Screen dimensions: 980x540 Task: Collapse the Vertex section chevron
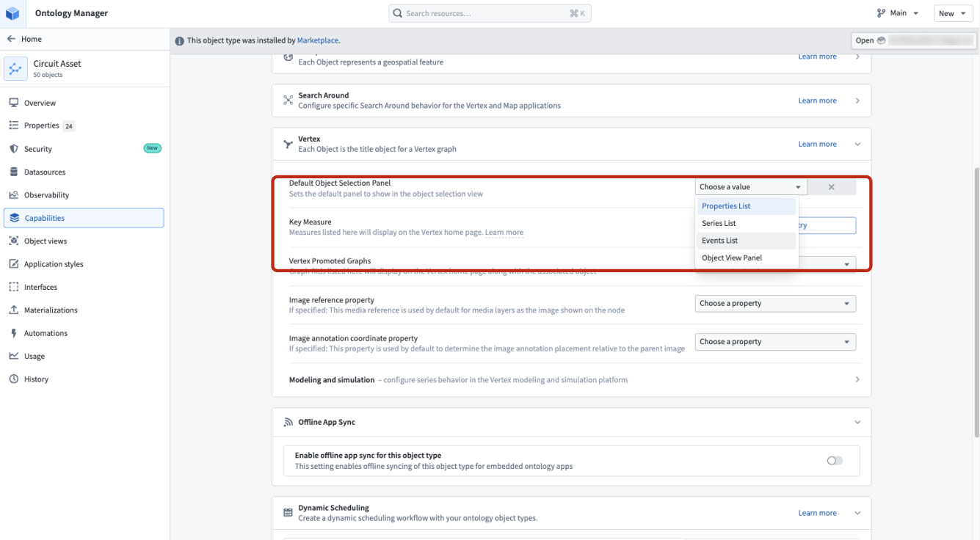tap(857, 144)
